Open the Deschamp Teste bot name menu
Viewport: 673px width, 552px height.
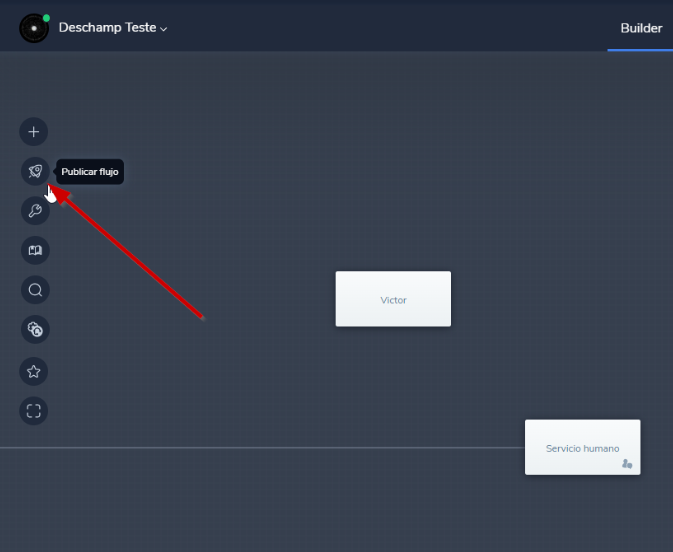point(107,28)
